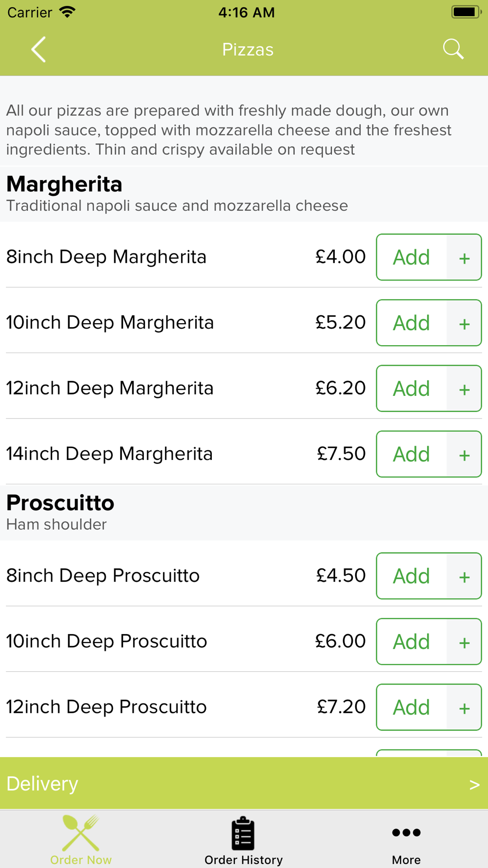
Task: Expand the Delivery bar arrow
Action: pos(474,784)
